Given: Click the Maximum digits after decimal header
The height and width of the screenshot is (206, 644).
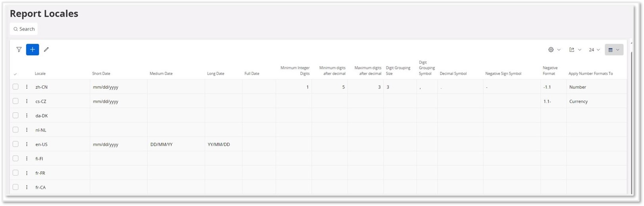Looking at the screenshot, I should click(x=368, y=71).
